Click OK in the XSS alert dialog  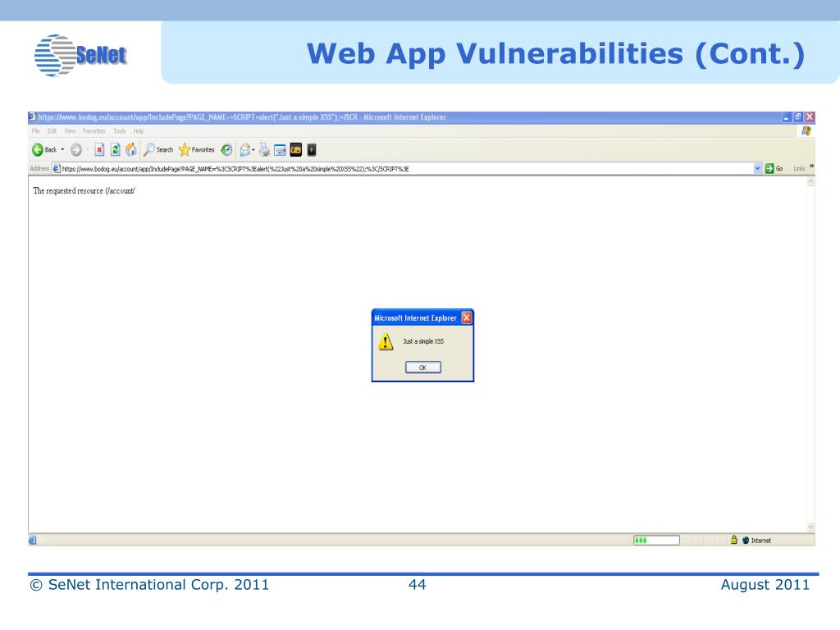[x=423, y=367]
